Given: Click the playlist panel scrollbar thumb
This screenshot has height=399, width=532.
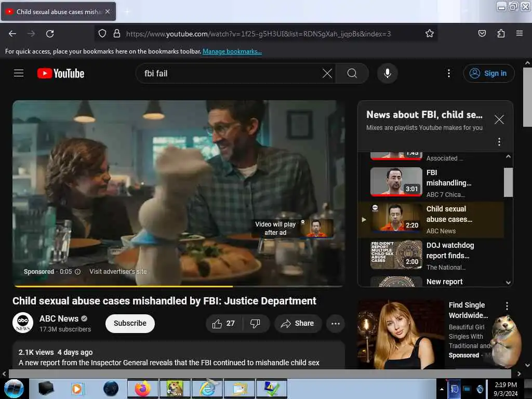Looking at the screenshot, I should (x=508, y=182).
